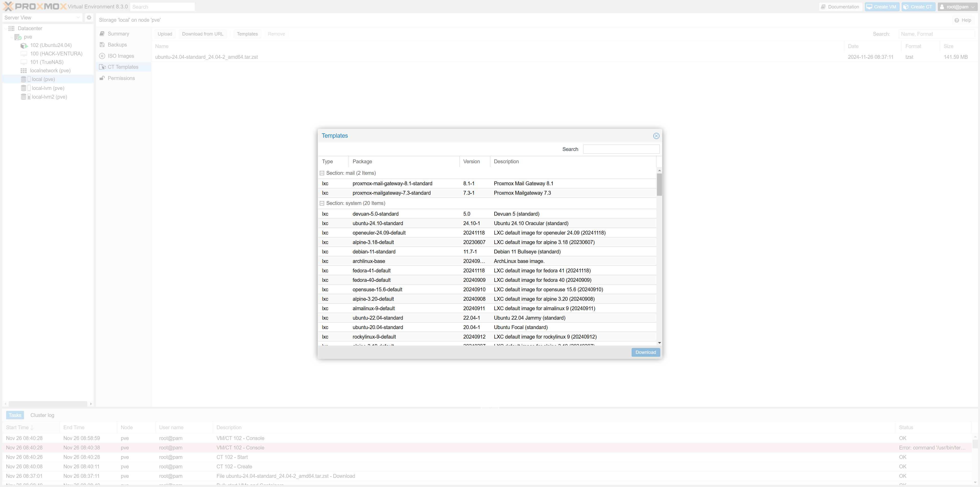
Task: Select the Permissions lock icon entry
Action: [102, 78]
